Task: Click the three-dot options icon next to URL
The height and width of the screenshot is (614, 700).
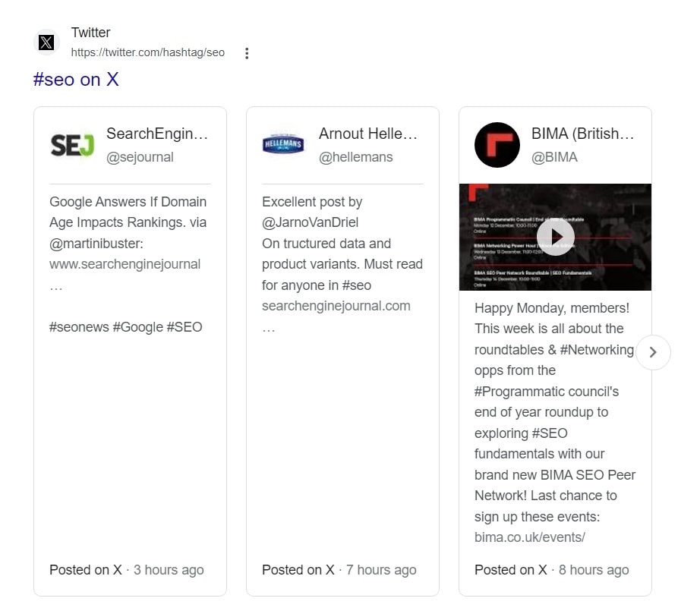Action: tap(245, 52)
